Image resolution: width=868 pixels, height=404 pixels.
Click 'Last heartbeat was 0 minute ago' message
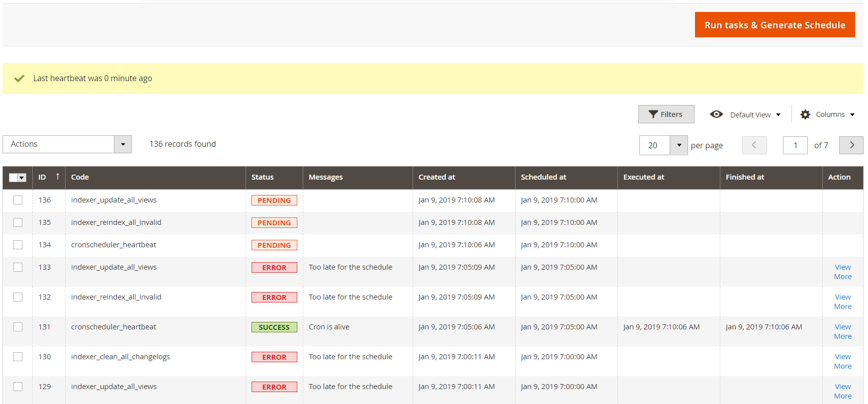92,79
